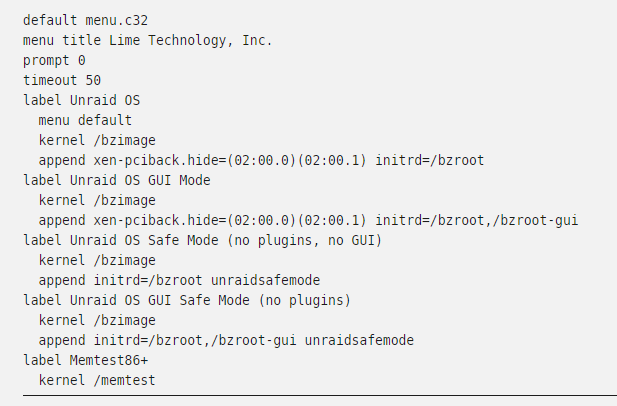Place cursor in 'menu title Lime Technology, Inc.'
The image size is (617, 406).
[x=148, y=40]
